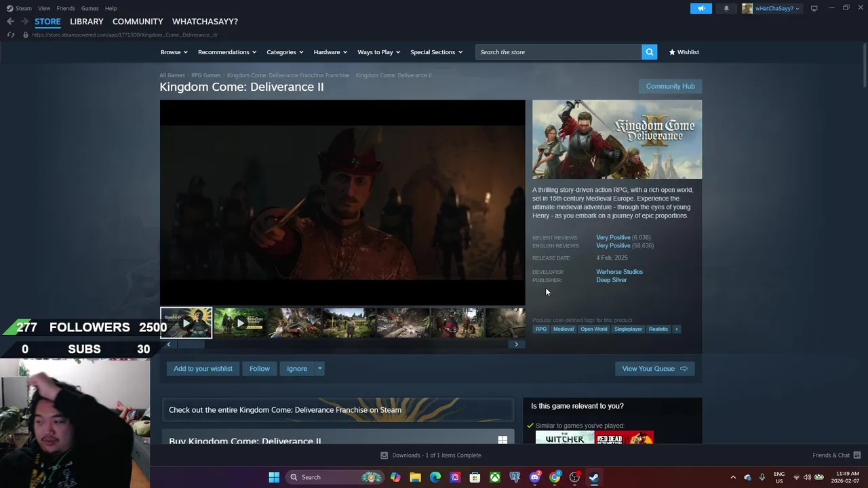Open the WHATCHASAYY? profile tab
The image size is (868, 488).
tap(205, 22)
